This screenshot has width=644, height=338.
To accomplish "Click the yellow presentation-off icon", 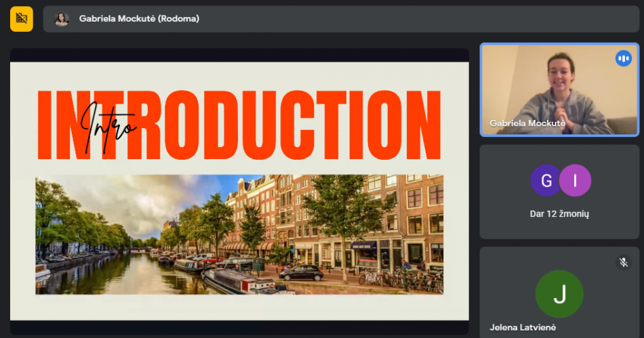I will coord(22,19).
